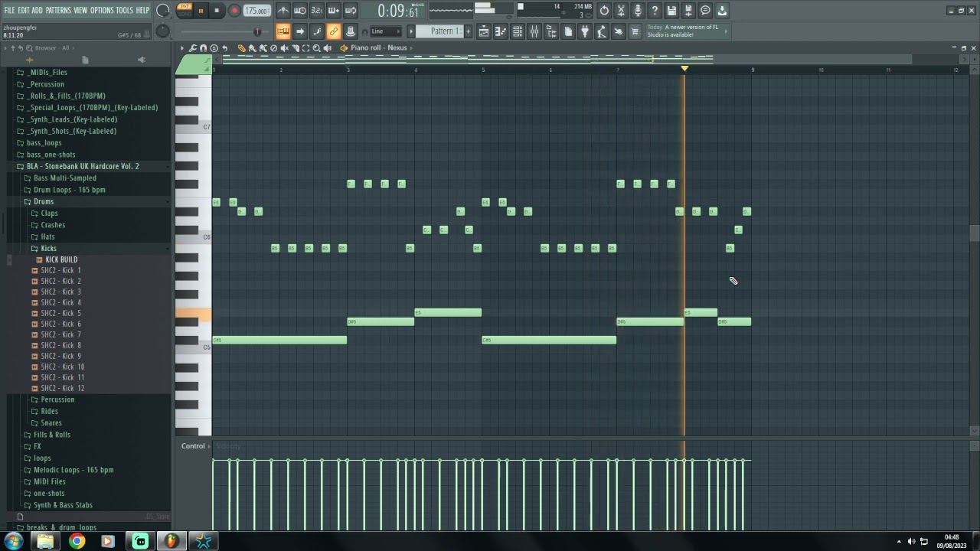Switch PAT/SONG playback mode
The height and width of the screenshot is (551, 980).
185,10
